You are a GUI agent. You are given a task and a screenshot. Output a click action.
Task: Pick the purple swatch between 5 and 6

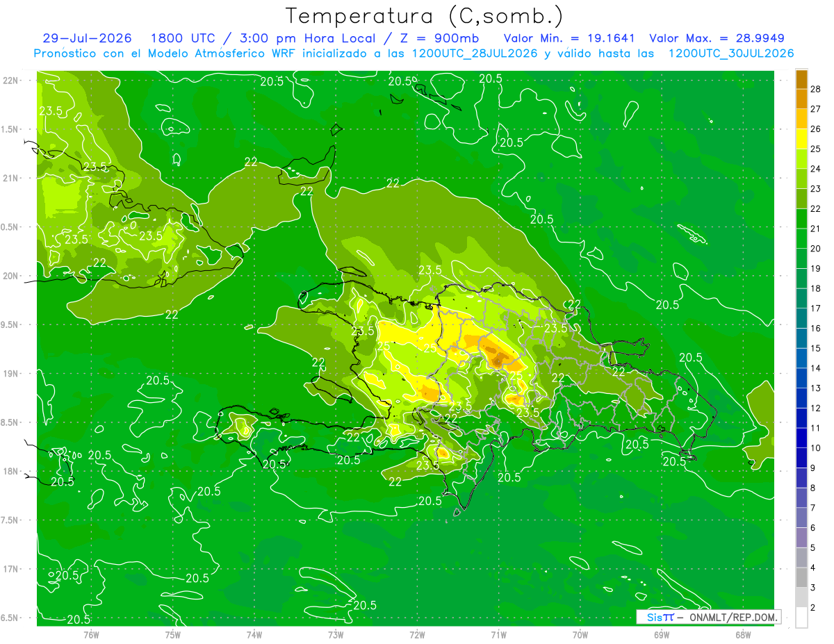tap(801, 538)
